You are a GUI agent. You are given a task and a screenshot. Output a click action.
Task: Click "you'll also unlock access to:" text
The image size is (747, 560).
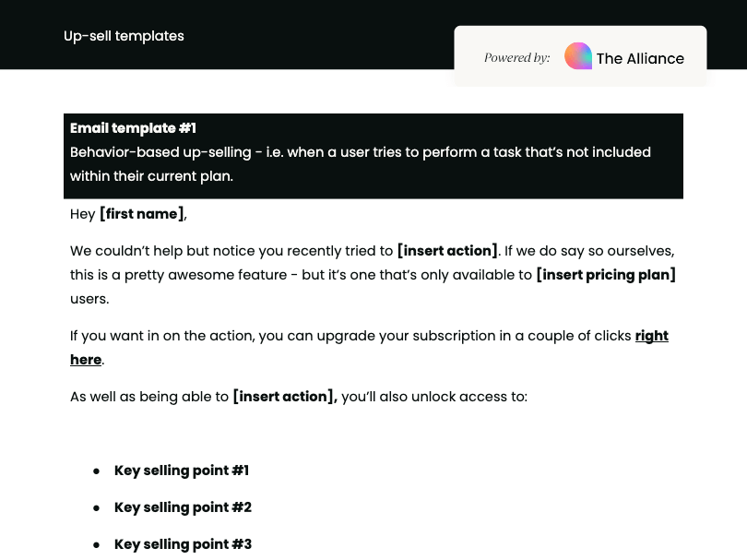[x=434, y=397]
